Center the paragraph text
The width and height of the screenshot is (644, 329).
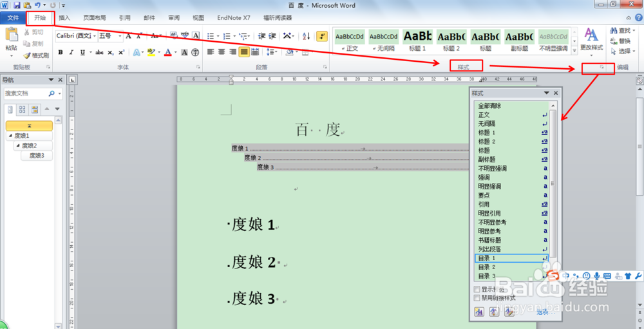222,52
